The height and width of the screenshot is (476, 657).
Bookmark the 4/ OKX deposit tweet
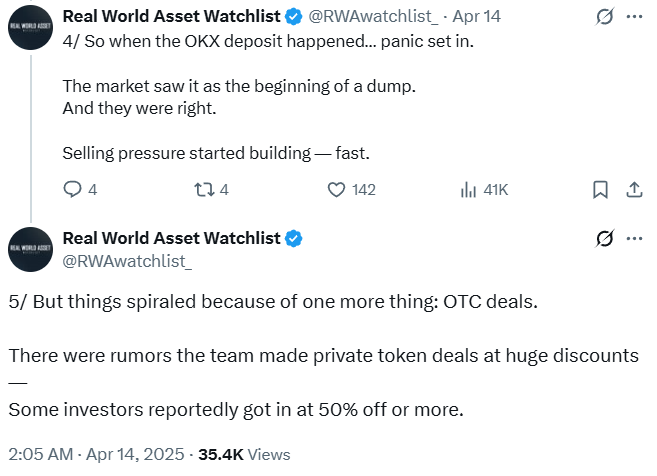pos(600,189)
